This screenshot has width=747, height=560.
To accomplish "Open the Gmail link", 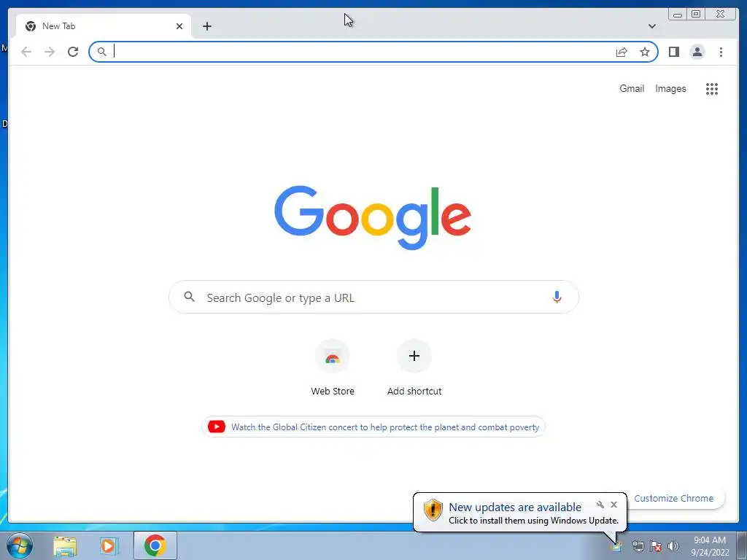I will (x=632, y=88).
